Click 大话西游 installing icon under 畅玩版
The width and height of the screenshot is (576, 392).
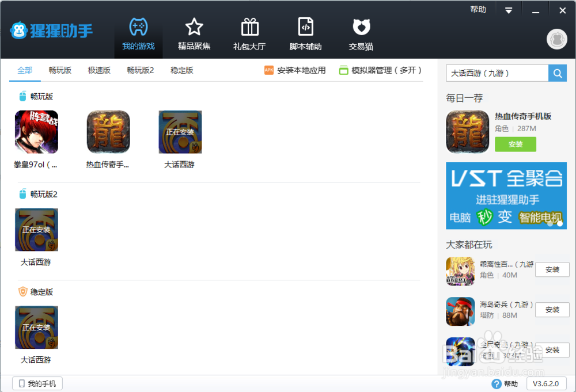pos(180,132)
